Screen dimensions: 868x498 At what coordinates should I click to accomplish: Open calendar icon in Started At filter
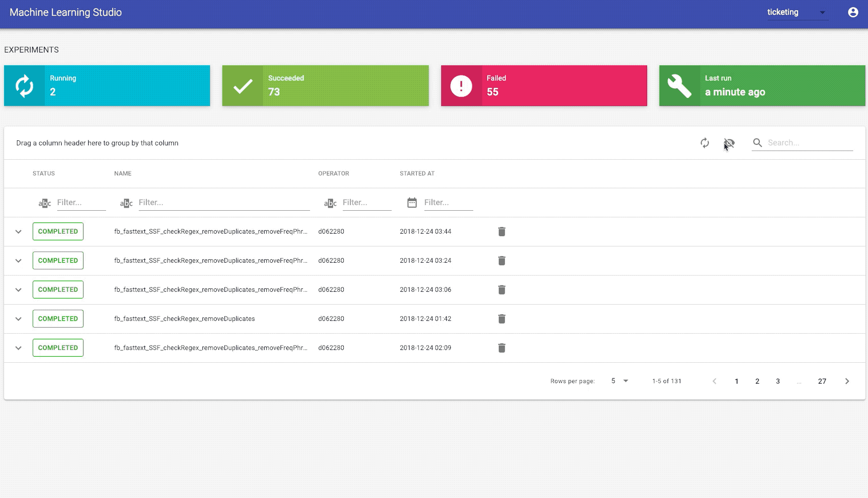(412, 203)
